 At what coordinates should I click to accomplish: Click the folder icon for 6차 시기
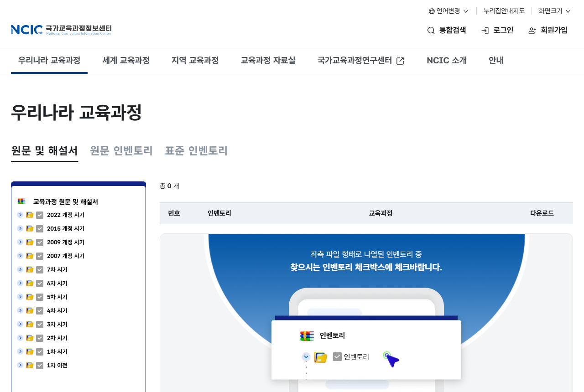pyautogui.click(x=30, y=283)
